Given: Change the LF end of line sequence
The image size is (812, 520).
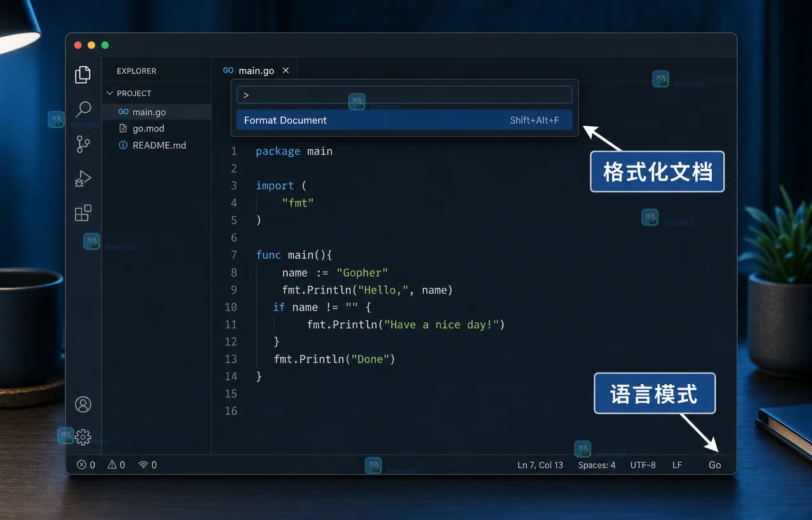Looking at the screenshot, I should 677,465.
